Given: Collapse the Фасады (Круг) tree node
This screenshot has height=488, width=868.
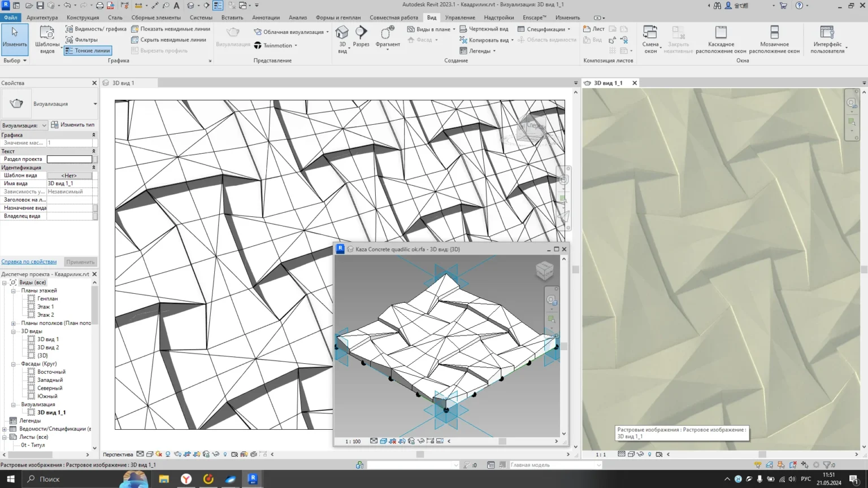Looking at the screenshot, I should [x=14, y=364].
